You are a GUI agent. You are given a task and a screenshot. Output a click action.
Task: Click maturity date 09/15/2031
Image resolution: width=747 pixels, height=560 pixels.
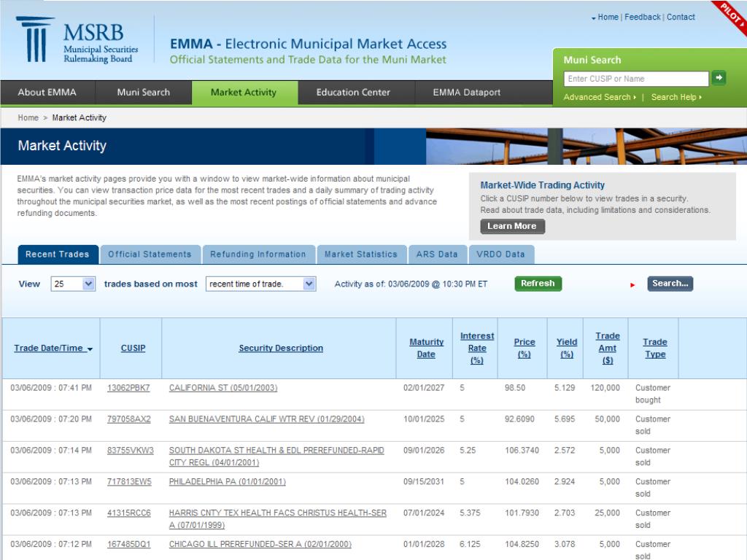pyautogui.click(x=424, y=482)
